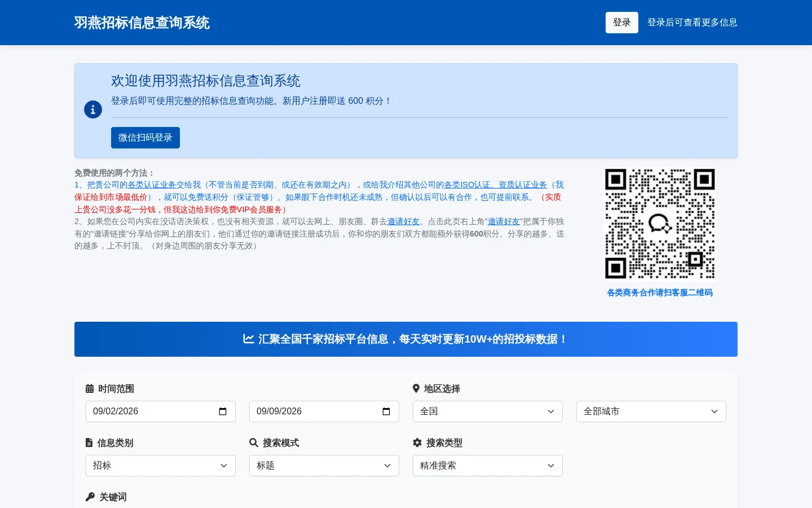Follow the 邀请好友 link after 群去
Image resolution: width=812 pixels, height=508 pixels.
click(x=404, y=221)
